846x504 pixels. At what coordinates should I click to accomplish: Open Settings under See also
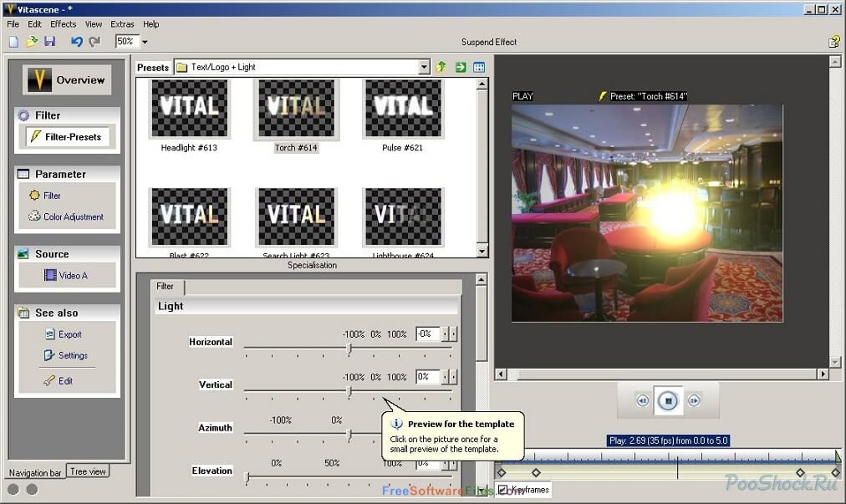[66, 355]
